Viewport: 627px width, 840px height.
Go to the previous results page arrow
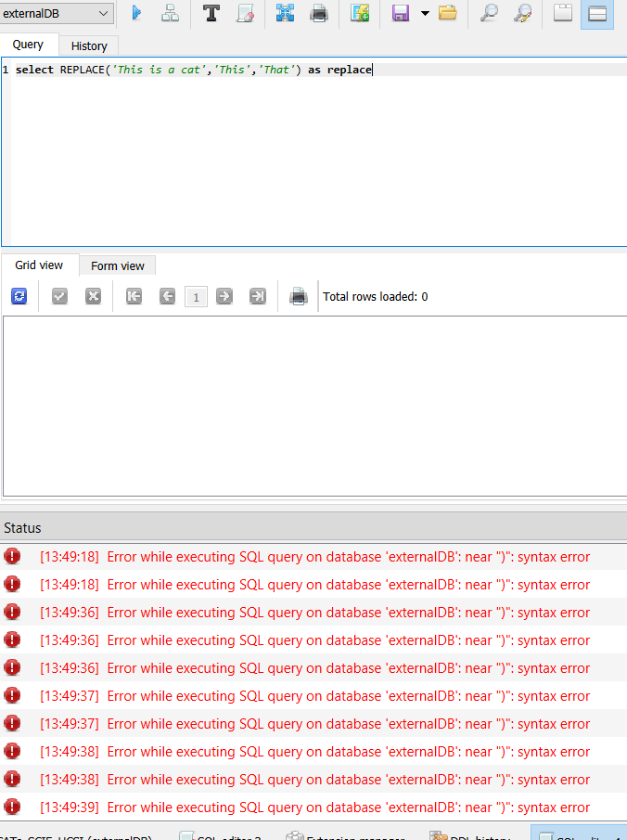point(168,296)
